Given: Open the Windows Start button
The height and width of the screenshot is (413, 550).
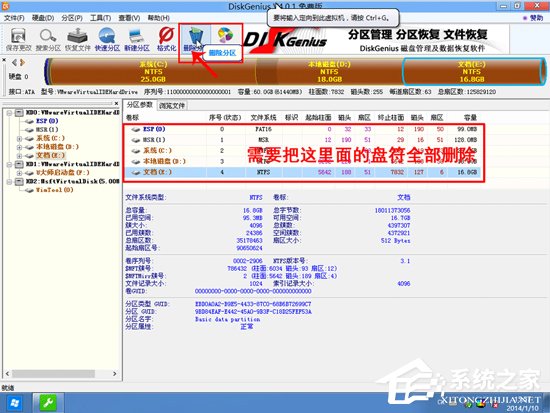Looking at the screenshot, I should (14, 402).
